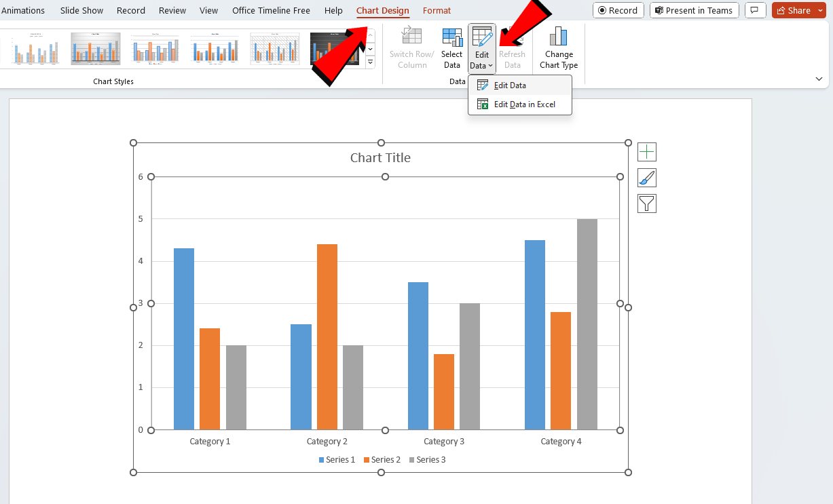This screenshot has width=833, height=504.
Task: Select the Chart Styles brush icon
Action: (x=646, y=178)
